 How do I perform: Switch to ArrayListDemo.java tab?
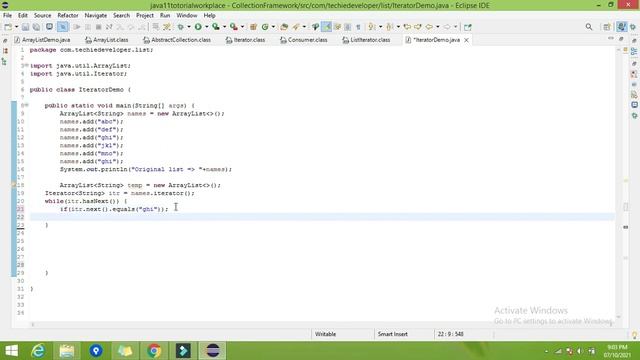click(x=42, y=40)
